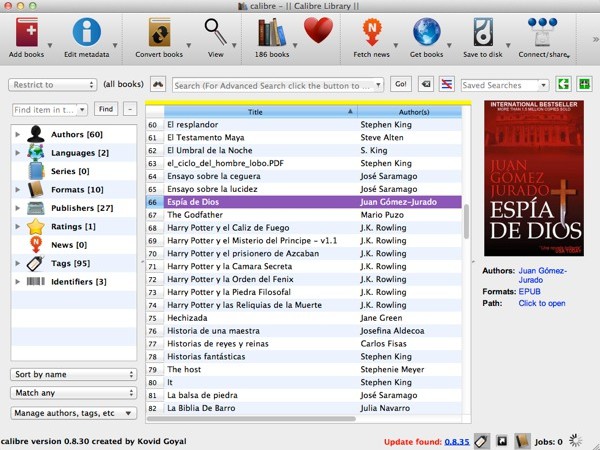600x450 pixels.
Task: Click the Jobs spinner icon
Action: pyautogui.click(x=575, y=440)
